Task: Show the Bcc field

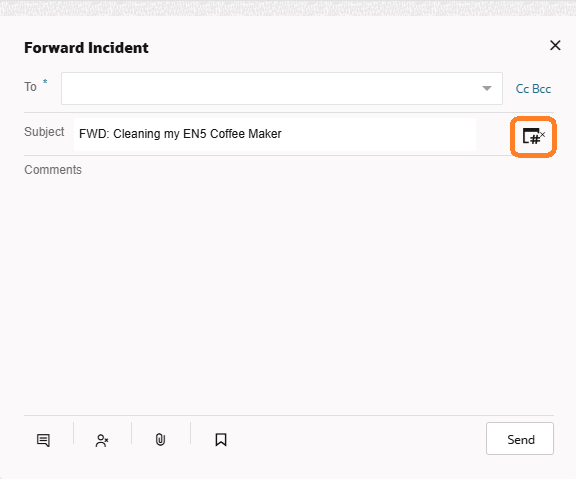Action: (x=541, y=89)
